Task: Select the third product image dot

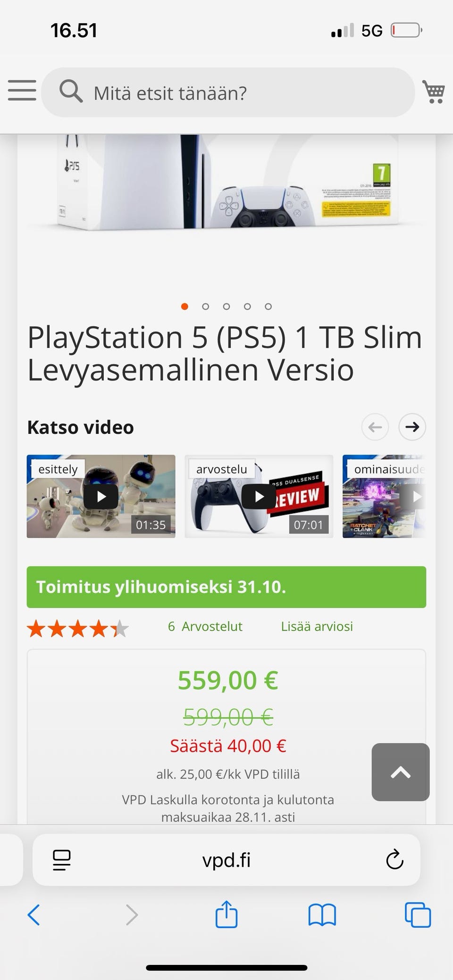Action: (x=226, y=307)
